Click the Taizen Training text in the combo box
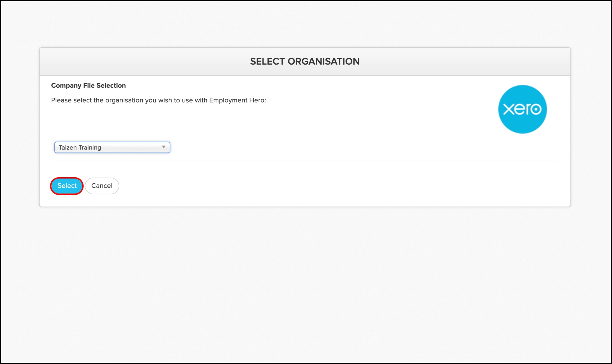The width and height of the screenshot is (612, 364). (x=80, y=147)
